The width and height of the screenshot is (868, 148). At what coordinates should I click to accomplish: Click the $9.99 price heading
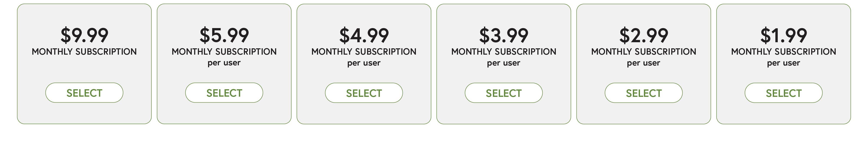pyautogui.click(x=84, y=35)
